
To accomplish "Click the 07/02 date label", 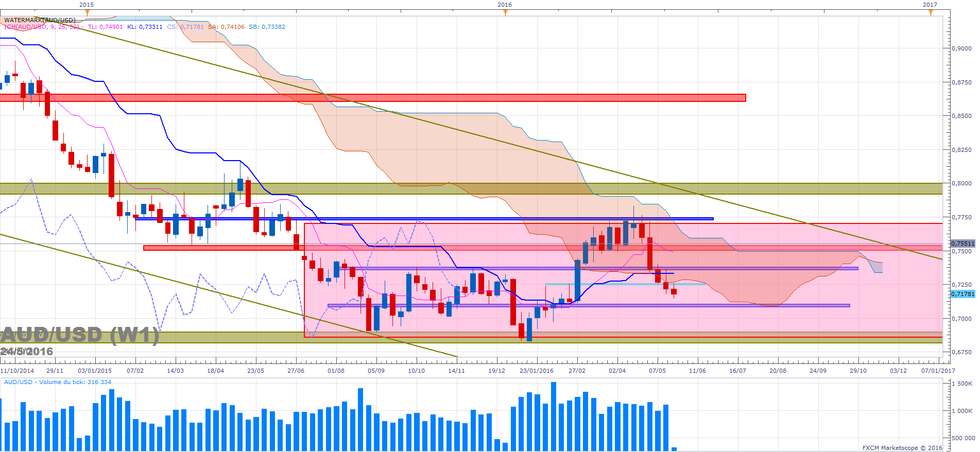I will [135, 371].
